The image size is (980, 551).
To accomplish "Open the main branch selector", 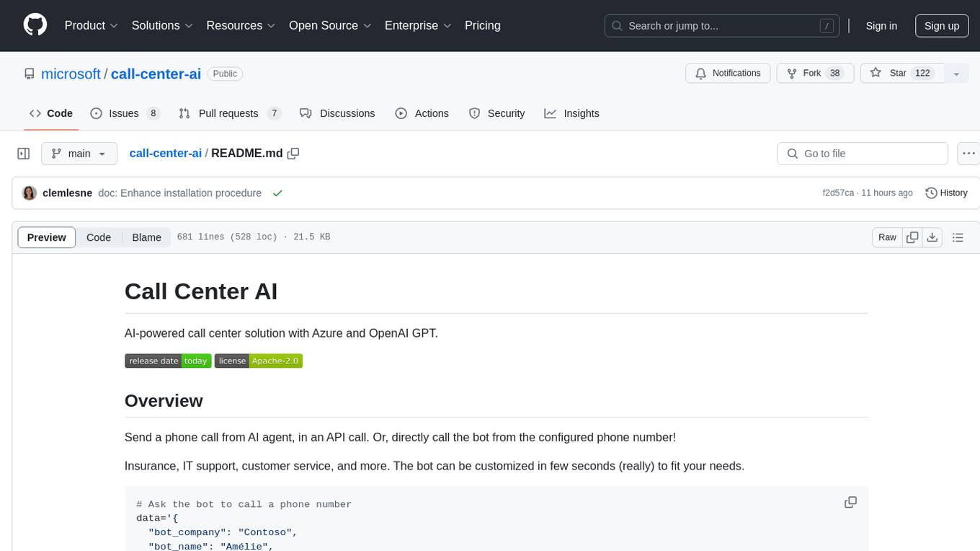I will tap(79, 154).
